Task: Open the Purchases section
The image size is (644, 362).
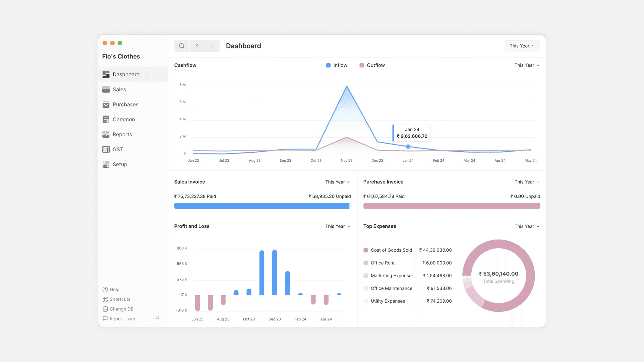Action: click(133, 104)
